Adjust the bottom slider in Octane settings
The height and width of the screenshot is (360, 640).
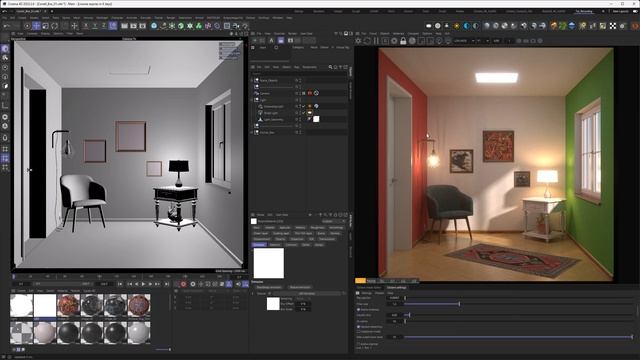tap(518, 337)
